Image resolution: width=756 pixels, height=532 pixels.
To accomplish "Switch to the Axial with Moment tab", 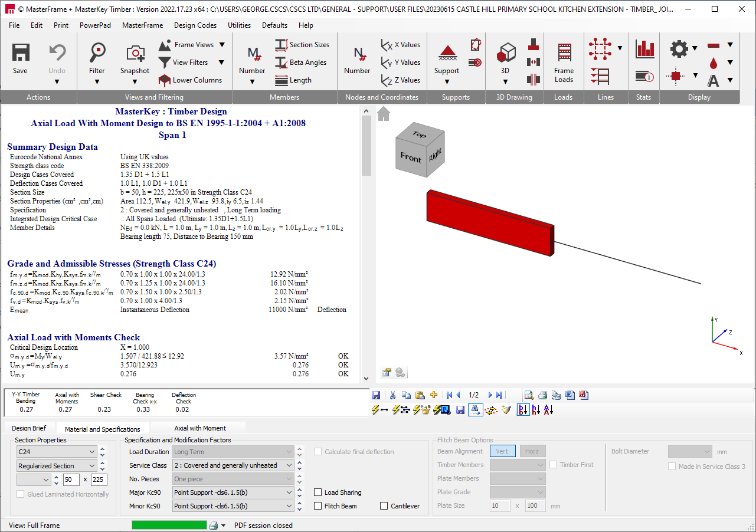I will point(199,428).
